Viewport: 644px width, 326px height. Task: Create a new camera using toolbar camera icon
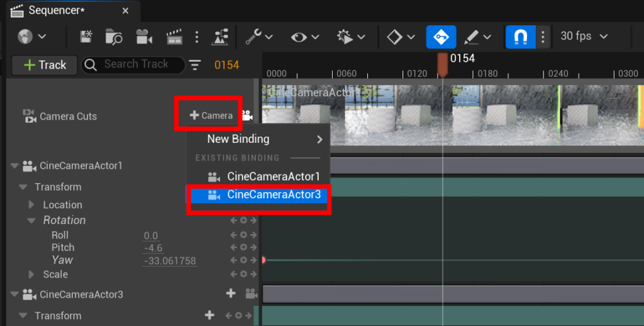click(x=144, y=37)
